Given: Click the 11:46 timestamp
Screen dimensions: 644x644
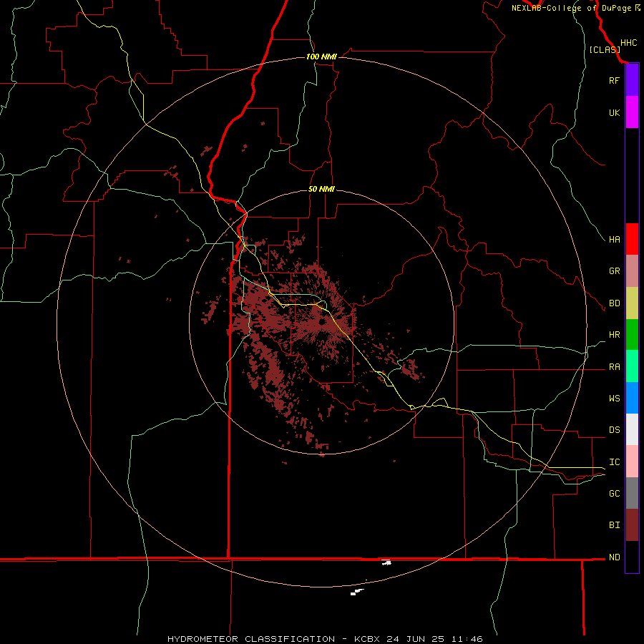Looking at the screenshot, I should pyautogui.click(x=468, y=639).
